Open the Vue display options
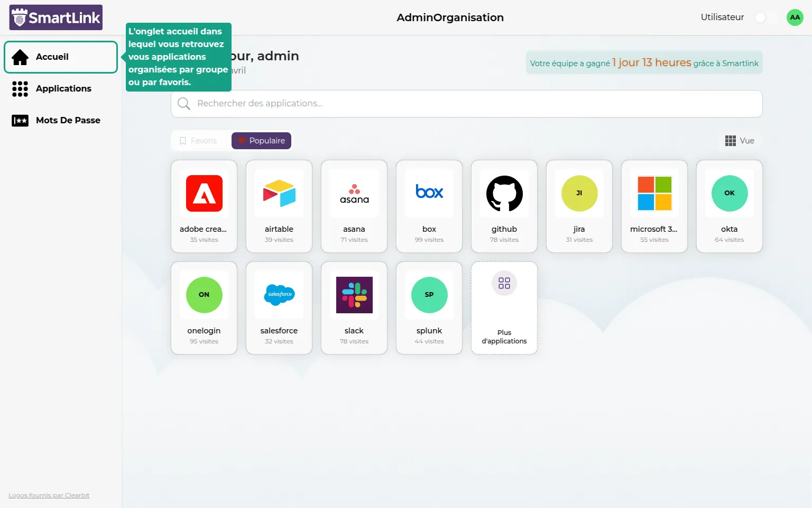The height and width of the screenshot is (508, 812). [x=740, y=141]
